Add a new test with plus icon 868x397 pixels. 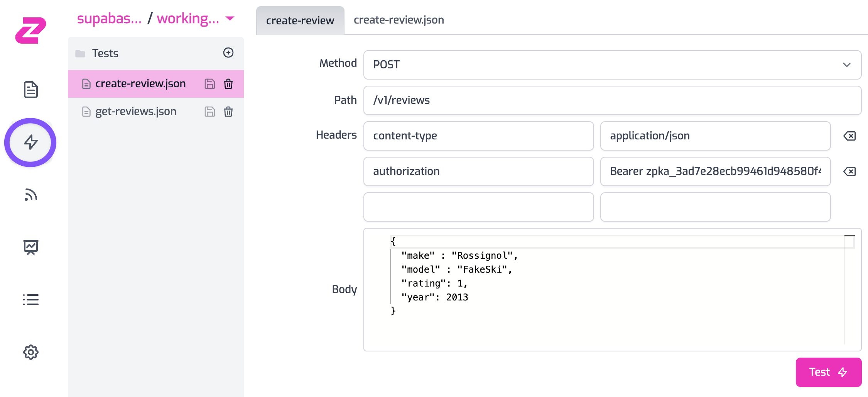[x=228, y=53]
